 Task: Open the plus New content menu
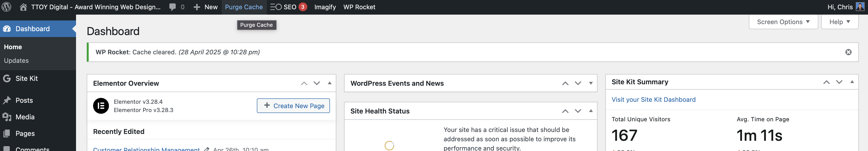tap(205, 7)
